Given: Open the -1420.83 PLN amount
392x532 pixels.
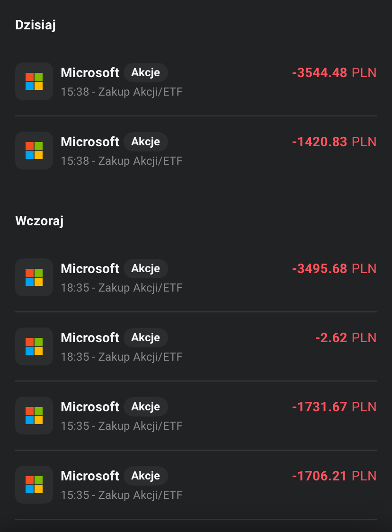Looking at the screenshot, I should 334,142.
